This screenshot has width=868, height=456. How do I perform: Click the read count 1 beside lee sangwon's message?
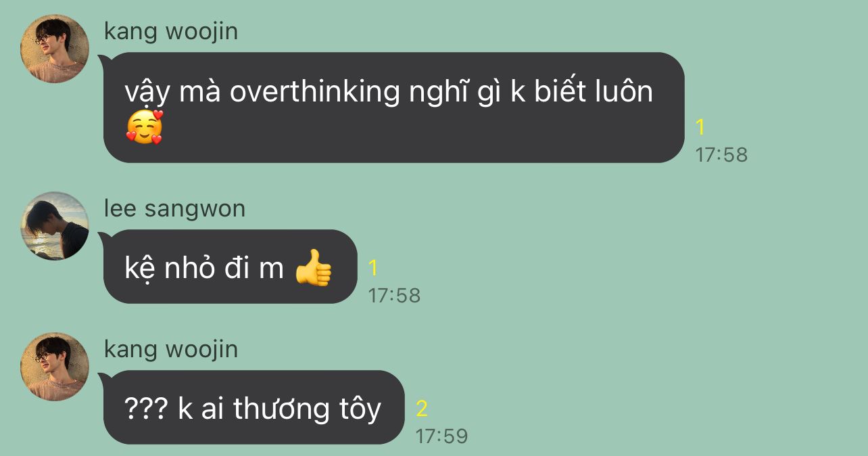373,268
